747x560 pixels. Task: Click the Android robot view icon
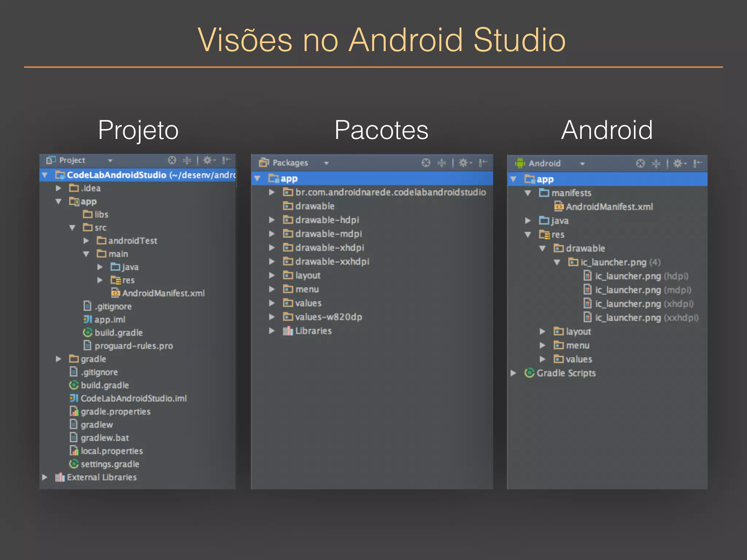tap(520, 163)
